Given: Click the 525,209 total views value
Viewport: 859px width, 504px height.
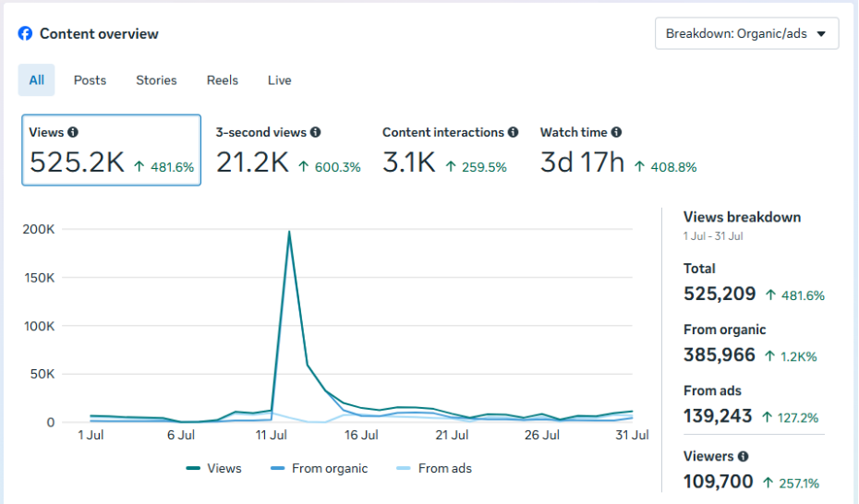Looking at the screenshot, I should [720, 294].
